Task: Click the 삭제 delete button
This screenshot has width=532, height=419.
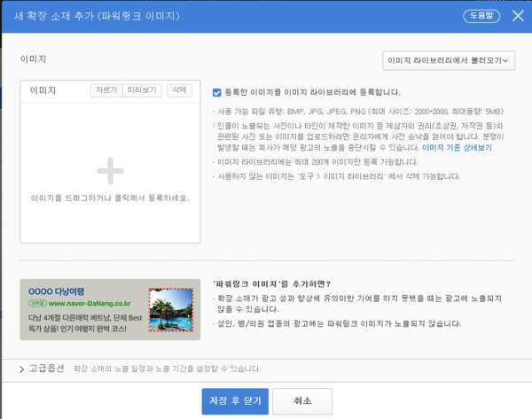Action: click(179, 90)
